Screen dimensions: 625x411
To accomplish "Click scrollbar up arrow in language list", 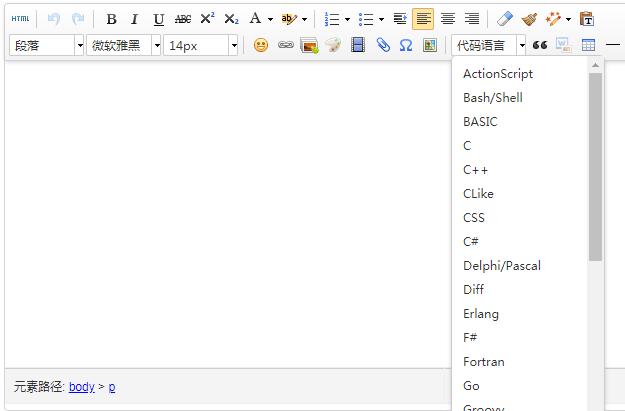I will click(x=596, y=65).
